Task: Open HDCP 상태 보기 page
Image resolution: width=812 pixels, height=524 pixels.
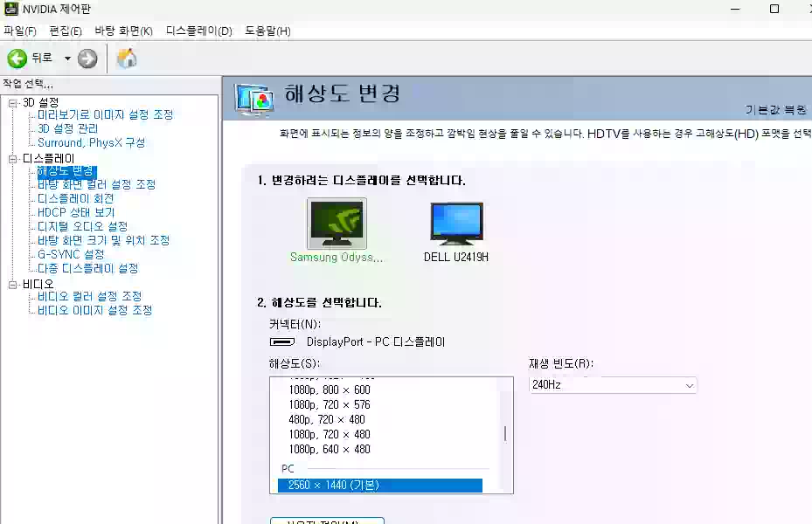Action: click(x=76, y=212)
